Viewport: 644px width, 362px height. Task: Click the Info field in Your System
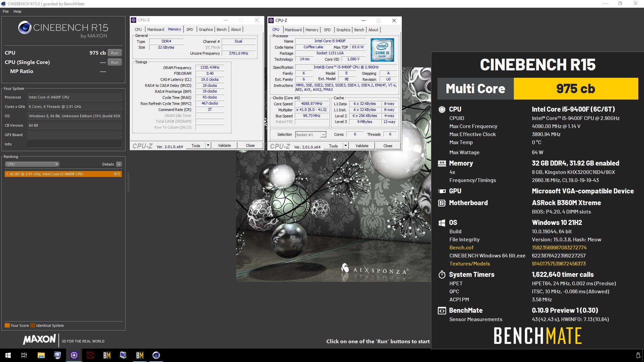(x=74, y=144)
